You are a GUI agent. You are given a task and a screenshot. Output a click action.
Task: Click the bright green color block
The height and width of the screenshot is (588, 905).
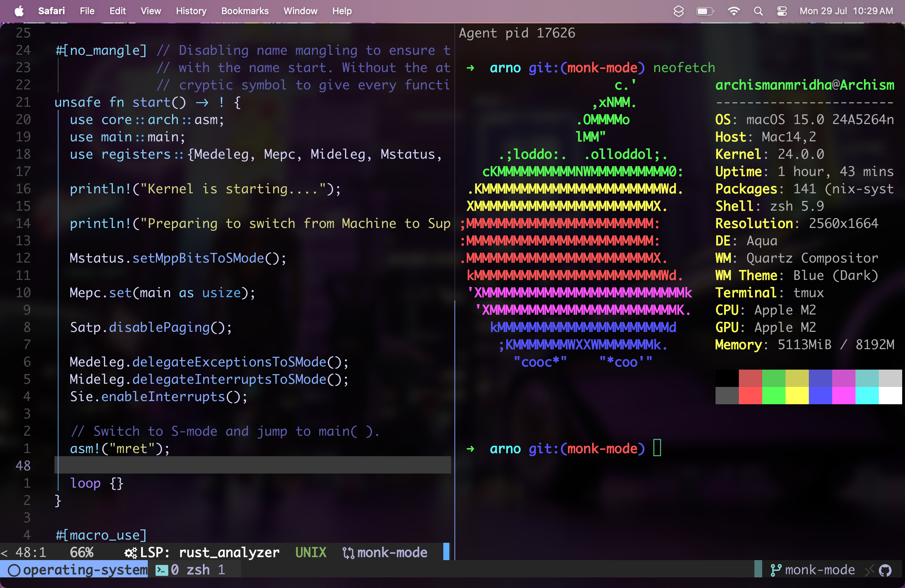point(773,395)
